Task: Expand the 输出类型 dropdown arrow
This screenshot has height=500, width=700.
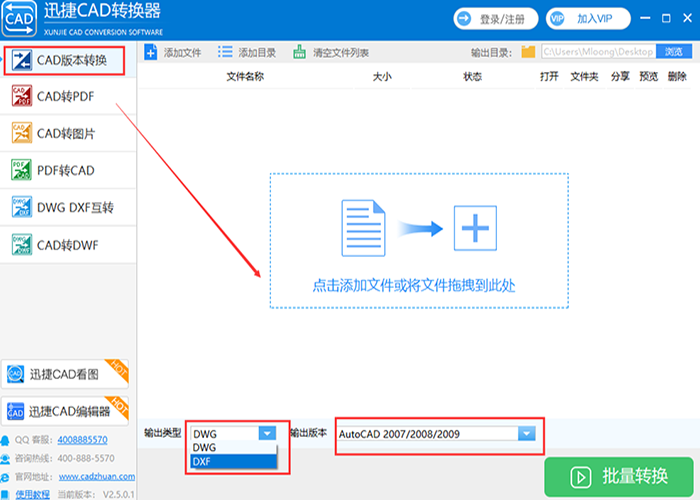Action: 267,433
